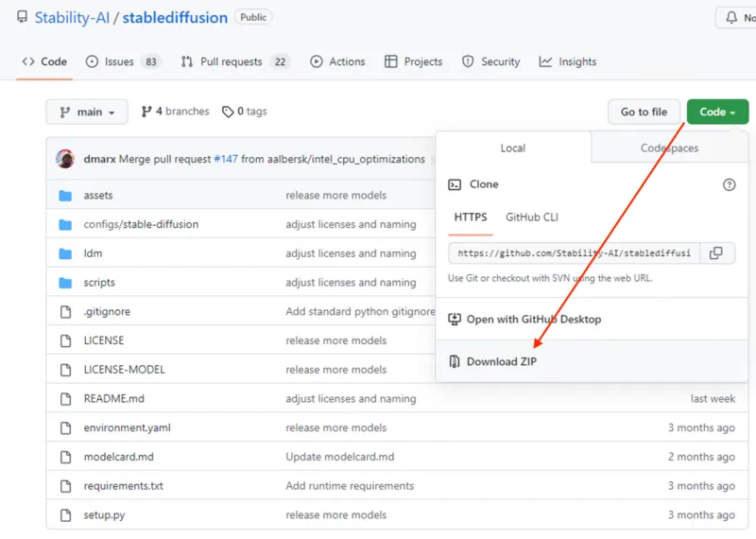This screenshot has width=756, height=539.
Task: Switch to the Codespaces tab
Action: (670, 148)
